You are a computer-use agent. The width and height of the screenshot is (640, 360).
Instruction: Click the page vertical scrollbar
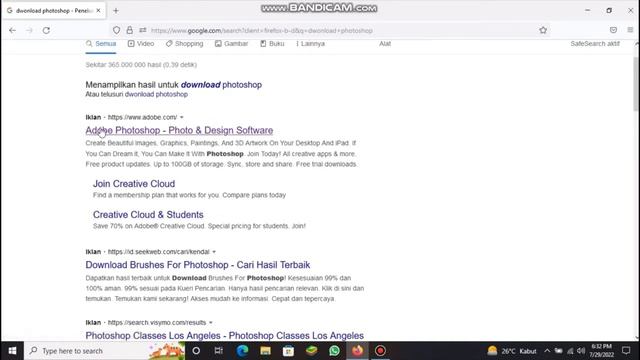[x=636, y=84]
